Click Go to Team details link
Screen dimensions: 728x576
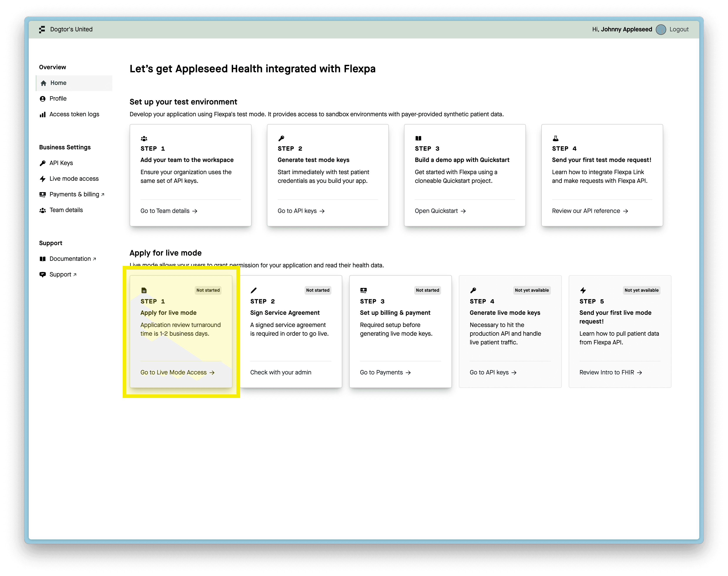click(x=169, y=211)
